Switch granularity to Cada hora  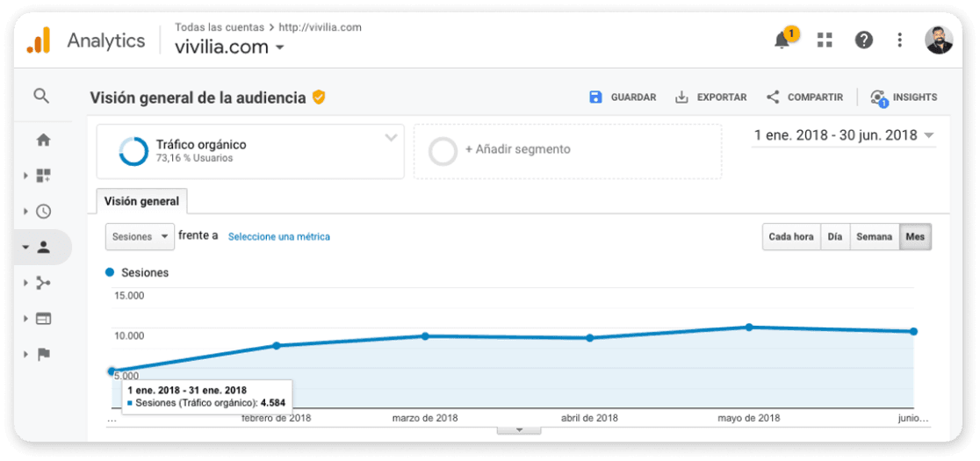point(791,237)
